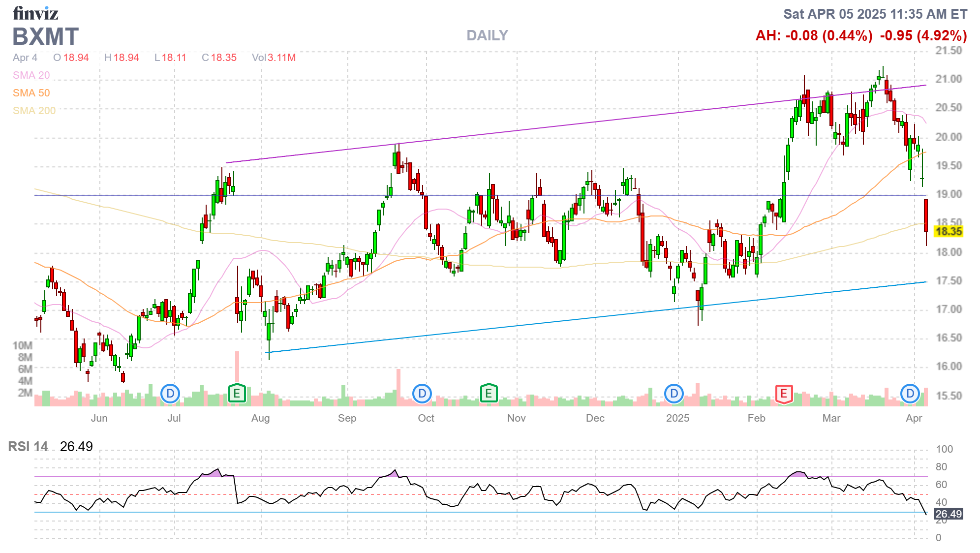Click the yellow 18.35 price tag

pos(948,231)
